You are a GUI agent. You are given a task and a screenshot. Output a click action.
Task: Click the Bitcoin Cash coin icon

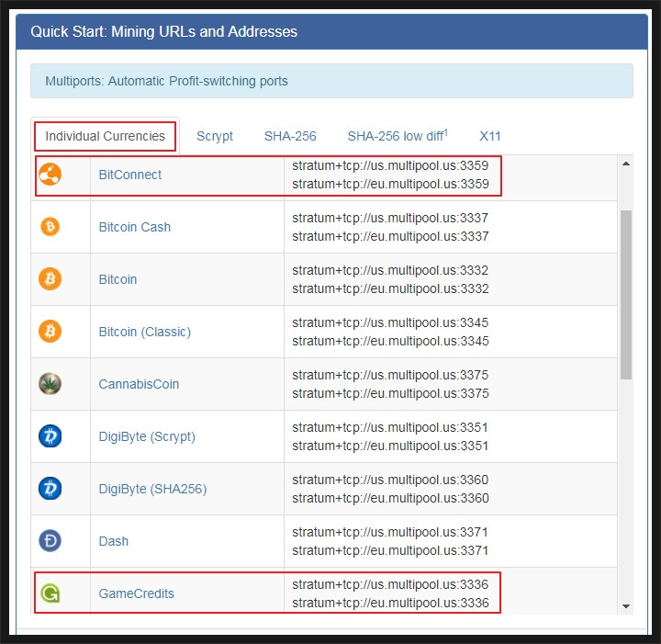[50, 227]
